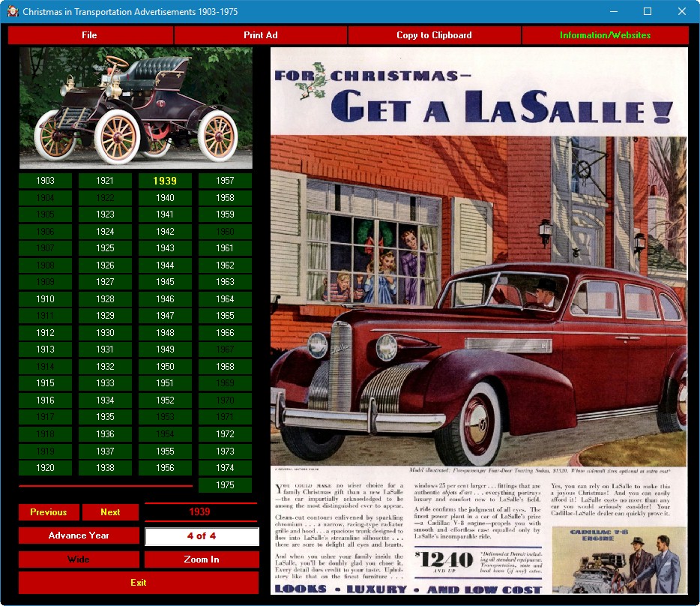The height and width of the screenshot is (606, 700).
Task: Select the year 1955
Action: pyautogui.click(x=165, y=451)
